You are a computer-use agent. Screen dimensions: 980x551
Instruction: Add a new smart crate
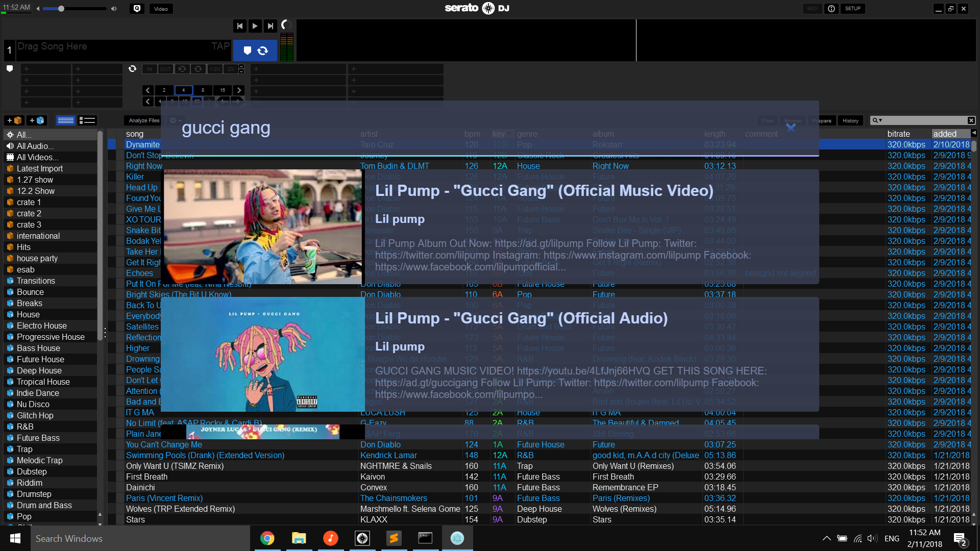[37, 120]
